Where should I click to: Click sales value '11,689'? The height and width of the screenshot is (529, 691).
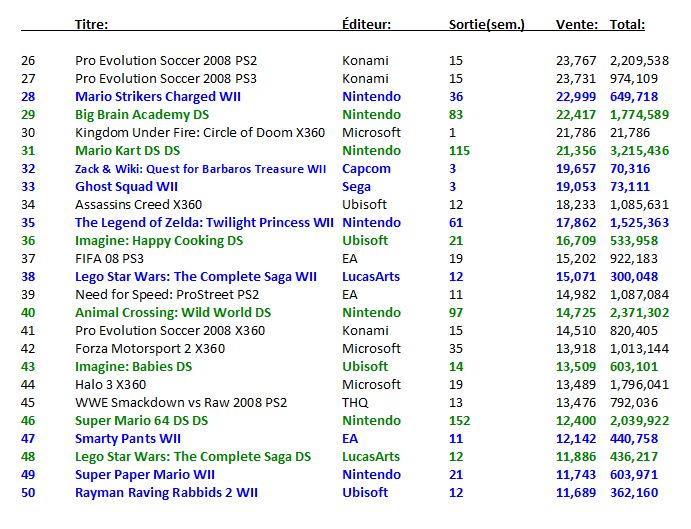coord(576,493)
